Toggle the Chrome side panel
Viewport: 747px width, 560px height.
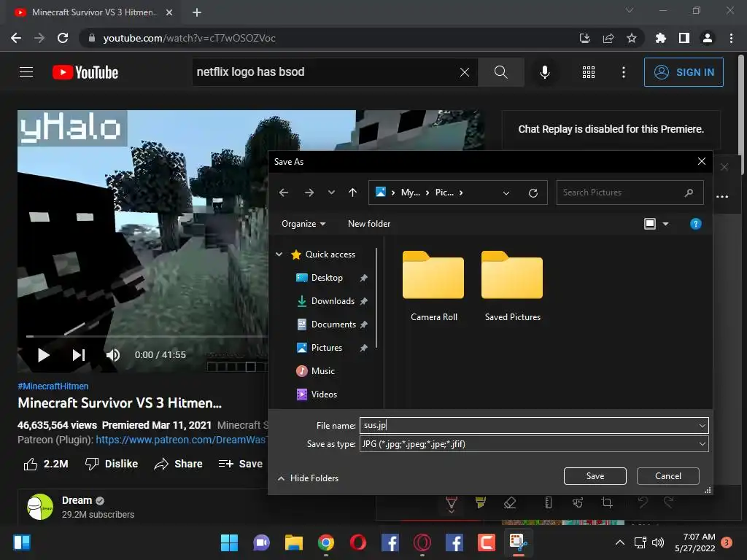[x=684, y=38]
